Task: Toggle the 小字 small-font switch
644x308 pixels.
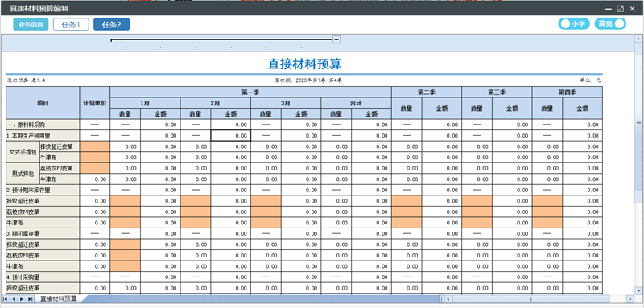Action: pyautogui.click(x=574, y=24)
